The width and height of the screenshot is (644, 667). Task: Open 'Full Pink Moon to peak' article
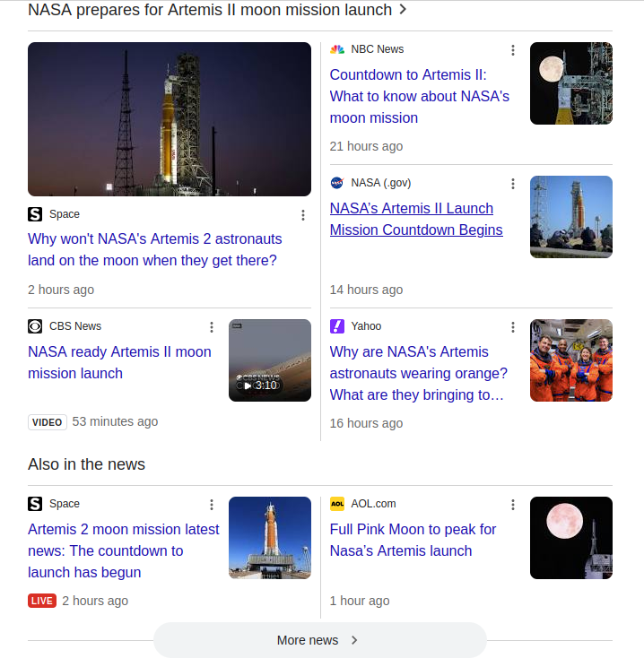point(413,540)
